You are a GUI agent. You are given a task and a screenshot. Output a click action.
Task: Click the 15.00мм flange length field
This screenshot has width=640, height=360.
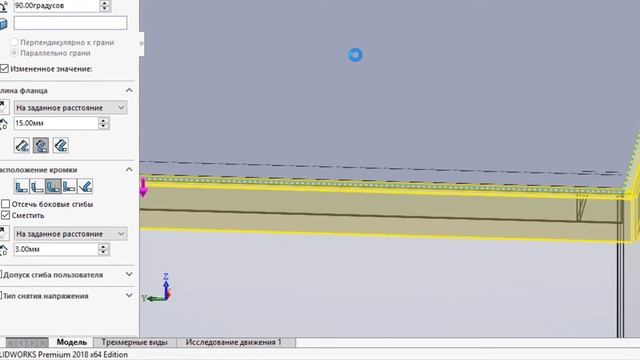[x=56, y=123]
